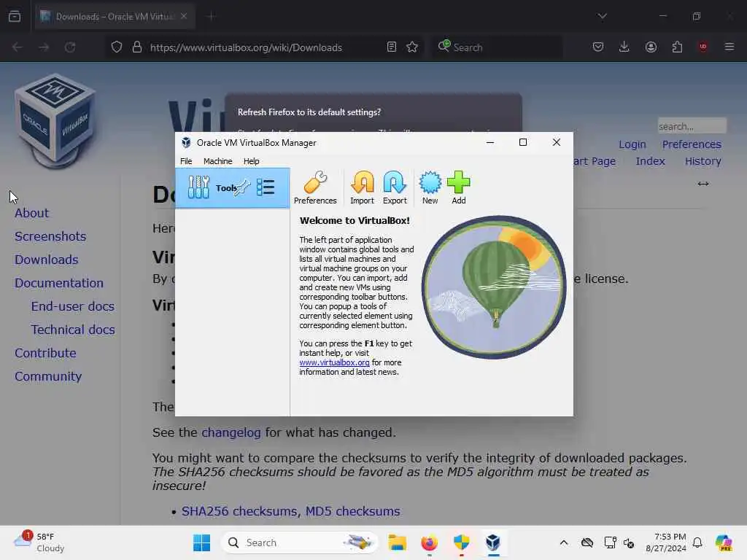Click the Firefox Search box
747x560 pixels.
(498, 47)
